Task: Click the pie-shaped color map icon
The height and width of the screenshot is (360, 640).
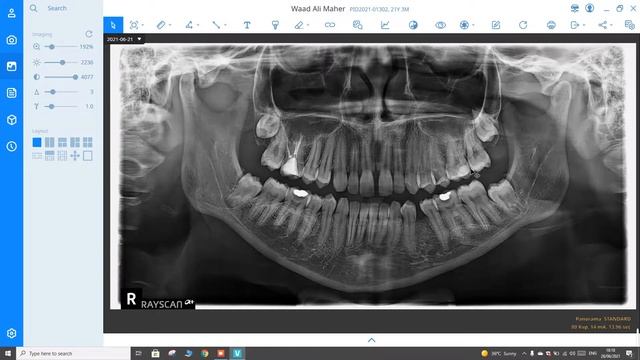Action: pos(413,25)
